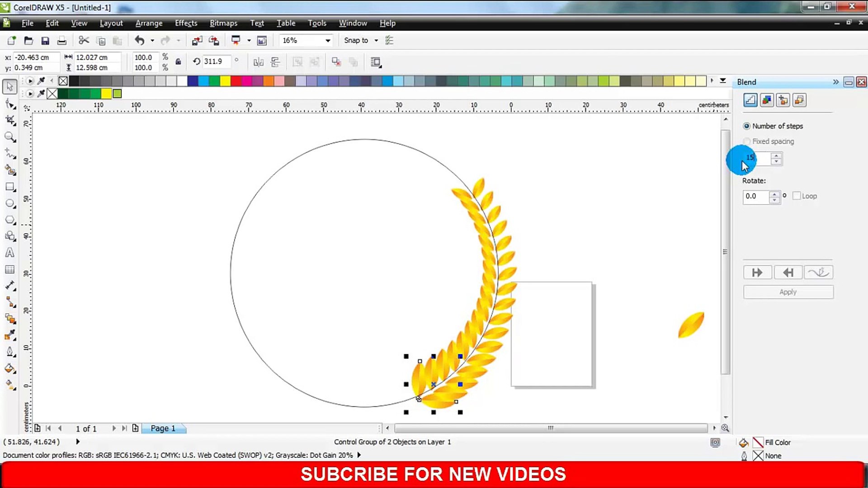This screenshot has width=868, height=488.
Task: Select the Number of steps radio button
Action: tap(747, 126)
